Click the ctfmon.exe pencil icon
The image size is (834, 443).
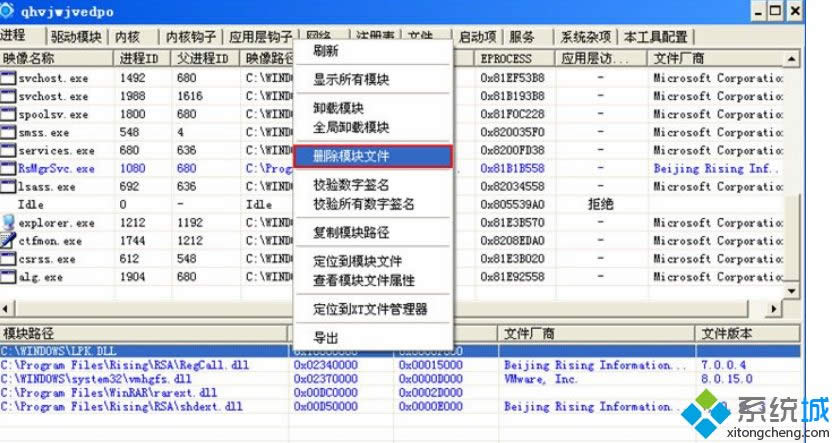click(x=9, y=241)
